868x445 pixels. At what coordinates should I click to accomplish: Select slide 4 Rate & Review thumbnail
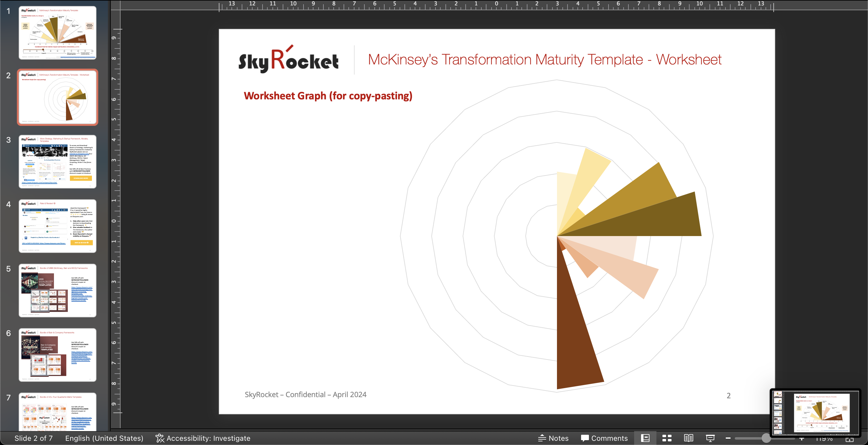click(58, 226)
